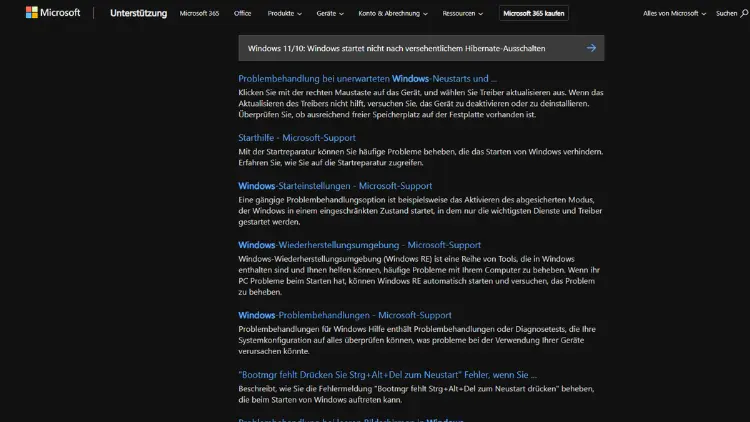Click description starting 'Eine gängige Problembehandlungsoption'
This screenshot has width=750, height=422.
[420, 211]
